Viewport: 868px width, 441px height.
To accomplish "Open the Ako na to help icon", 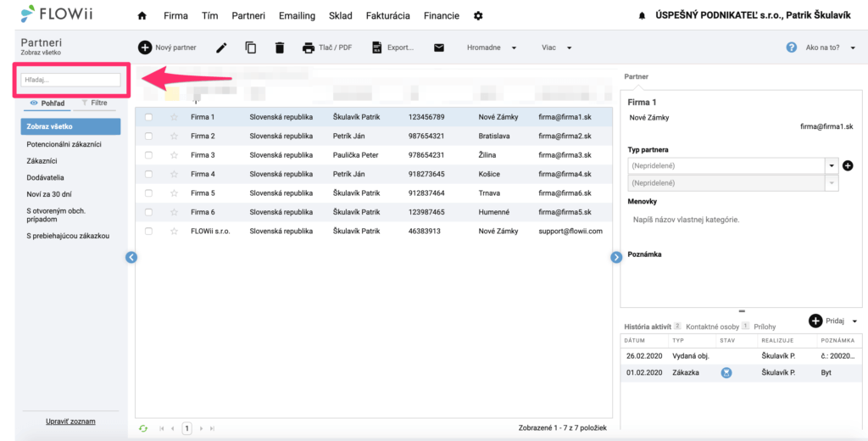I will click(x=792, y=47).
